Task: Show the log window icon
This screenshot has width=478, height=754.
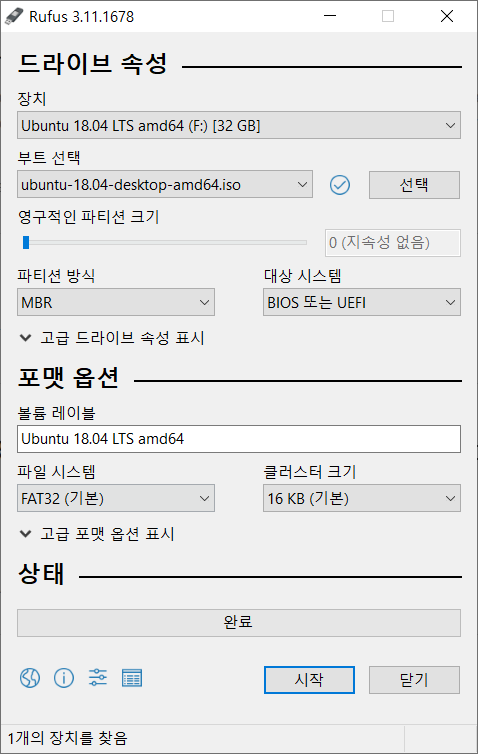Action: click(132, 679)
